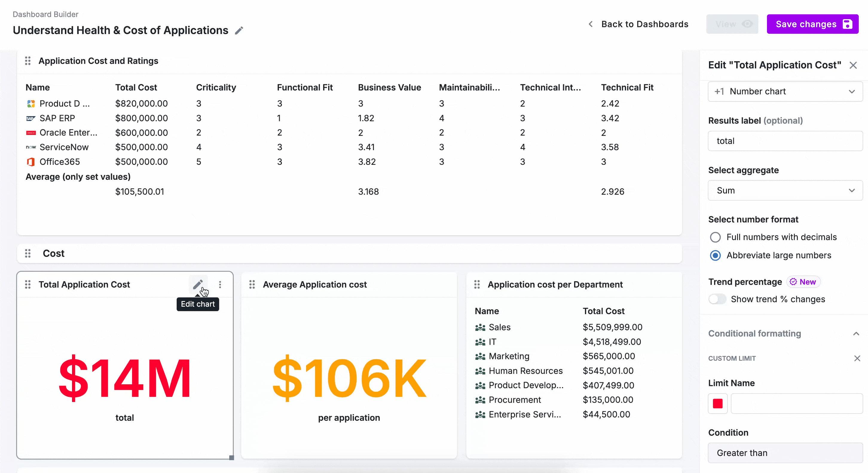Screen dimensions: 868x473
Task: Click the drag handle of Total Application Cost
Action: [x=28, y=285]
